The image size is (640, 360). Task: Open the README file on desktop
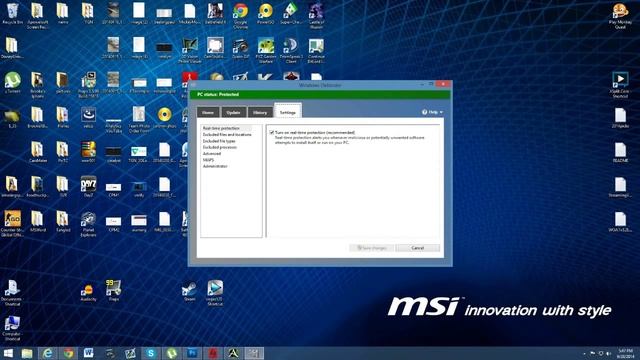click(x=620, y=153)
